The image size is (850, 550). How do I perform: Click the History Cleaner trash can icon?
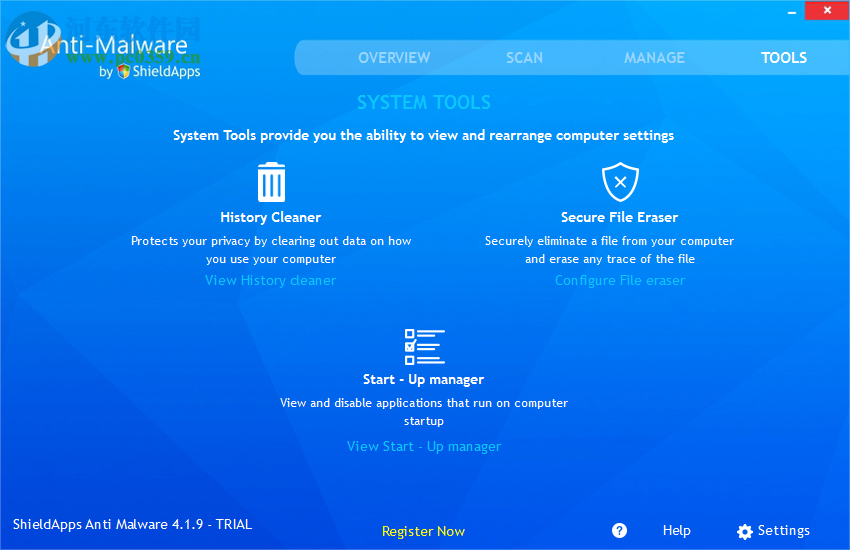pyautogui.click(x=271, y=182)
